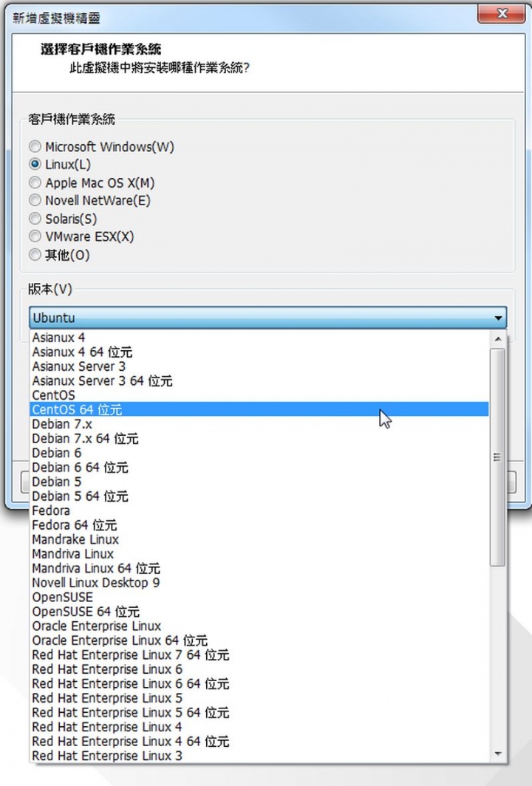This screenshot has height=786, width=532.
Task: Select the 32-bit Mandriva Linux item
Action: pos(259,554)
